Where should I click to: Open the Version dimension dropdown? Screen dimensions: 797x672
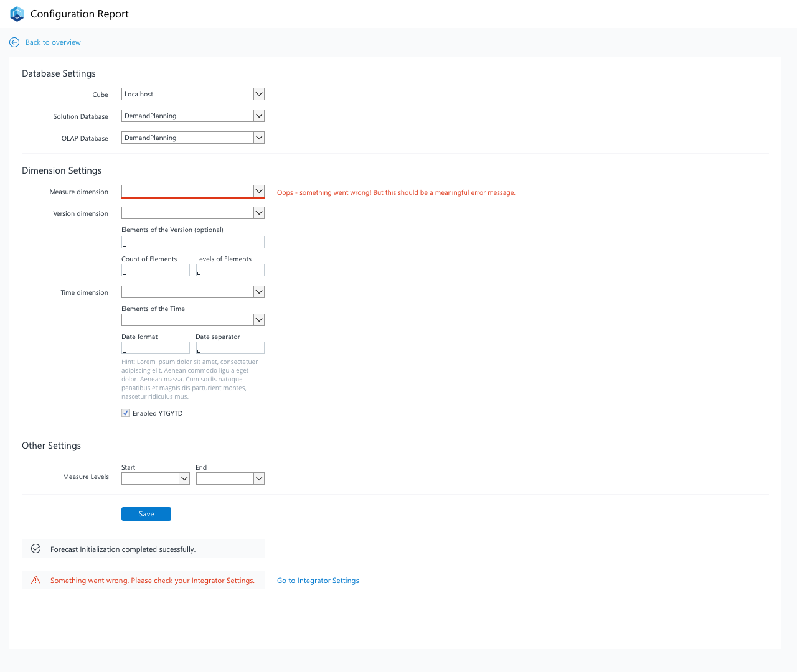point(193,213)
